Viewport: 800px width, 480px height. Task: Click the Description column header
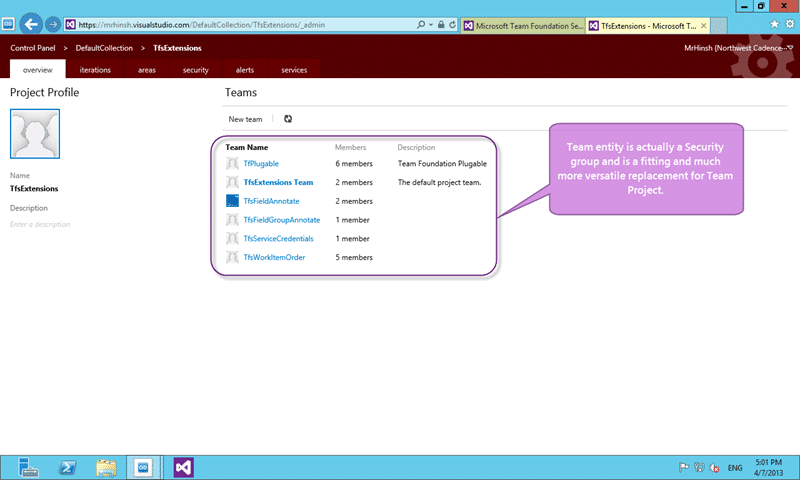(416, 147)
